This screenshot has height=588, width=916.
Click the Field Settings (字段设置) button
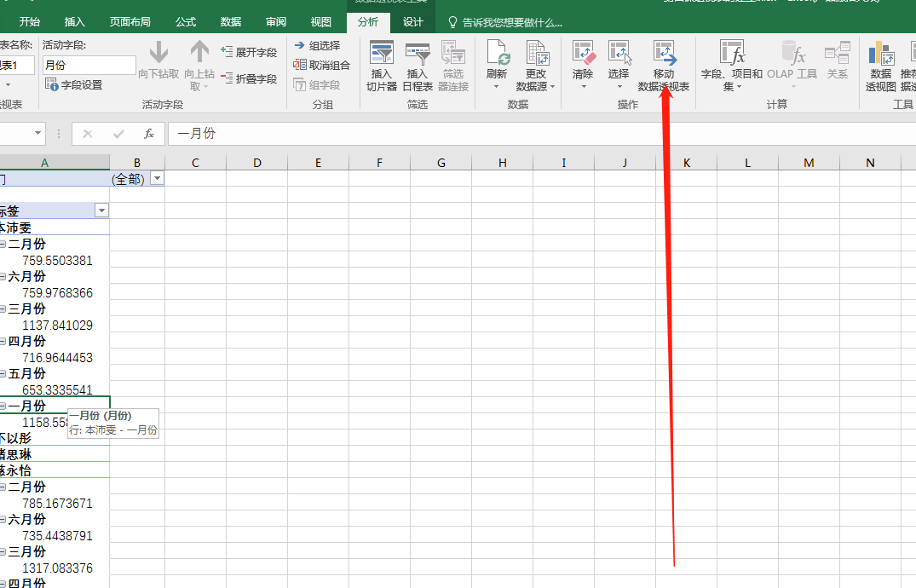[74, 85]
